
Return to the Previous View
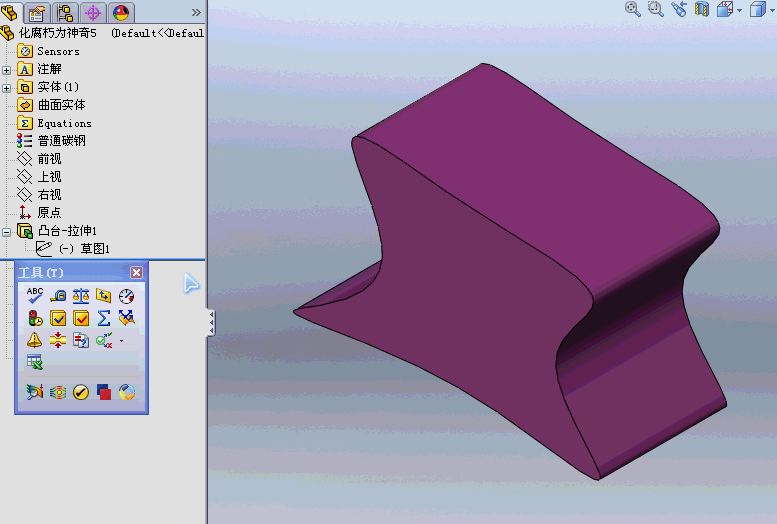[679, 9]
